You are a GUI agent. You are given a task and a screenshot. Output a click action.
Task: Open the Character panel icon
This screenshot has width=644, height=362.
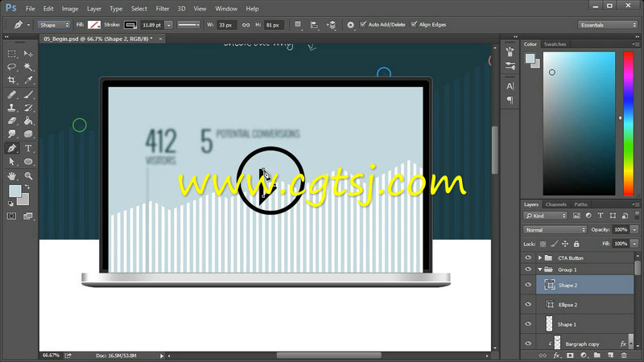pos(510,86)
